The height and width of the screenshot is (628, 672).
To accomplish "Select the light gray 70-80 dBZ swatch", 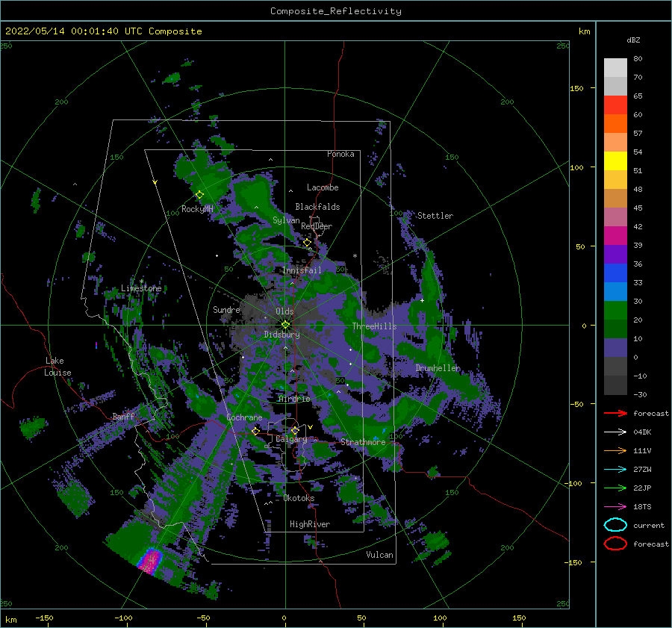I will tap(615, 68).
